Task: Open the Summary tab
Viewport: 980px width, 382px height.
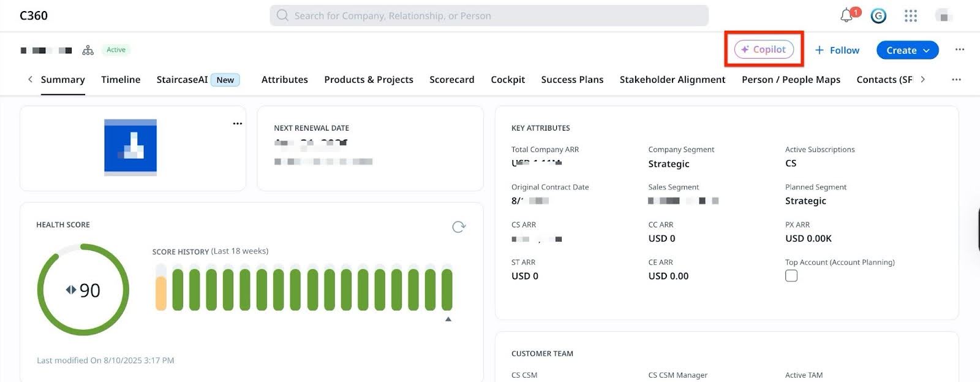Action: point(63,80)
